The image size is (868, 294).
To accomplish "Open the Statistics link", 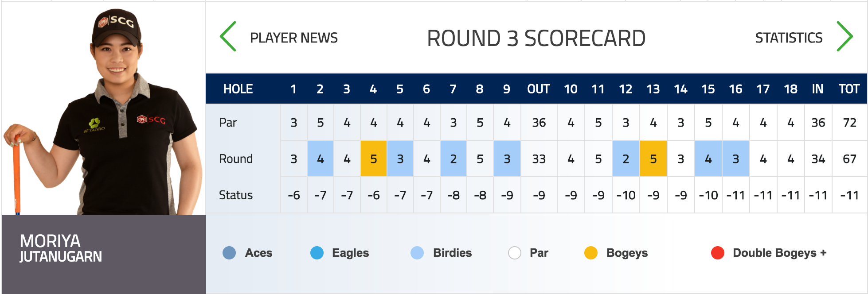I will (x=789, y=38).
